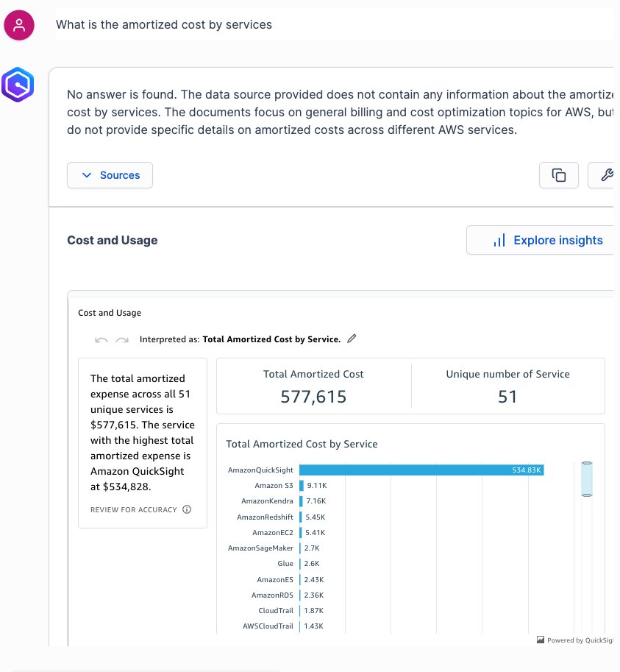Select the Amazon S3 chart label
Viewport: 620px width, 672px height.
(274, 486)
